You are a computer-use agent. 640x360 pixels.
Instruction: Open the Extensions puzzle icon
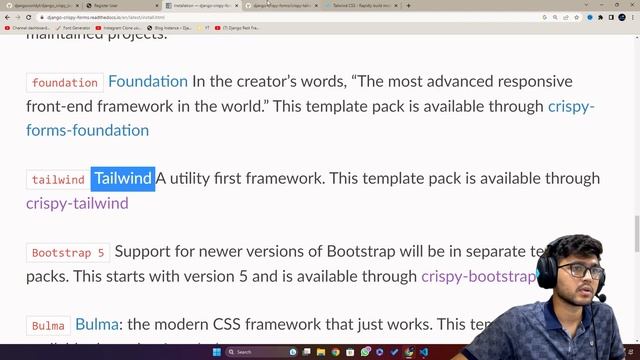600,18
